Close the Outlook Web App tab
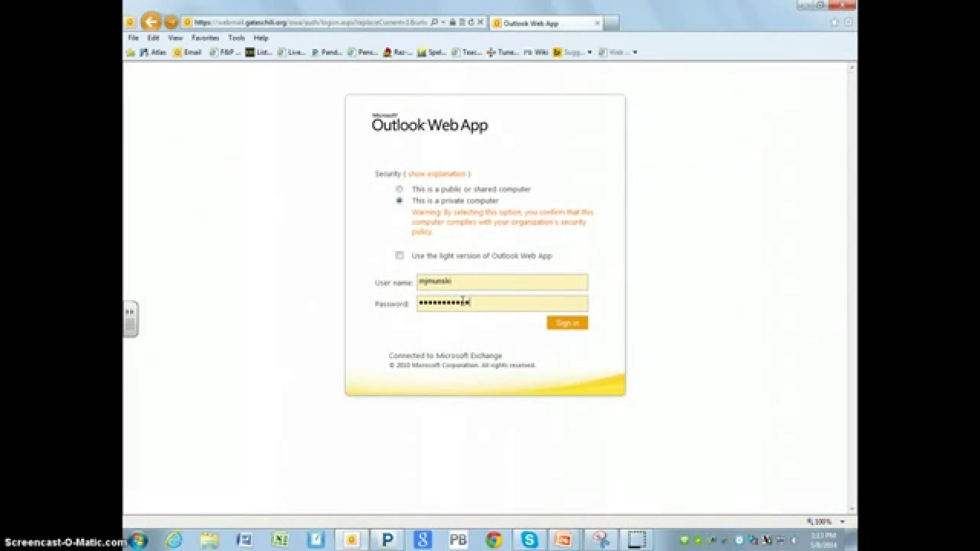980x551 pixels. pyautogui.click(x=597, y=23)
